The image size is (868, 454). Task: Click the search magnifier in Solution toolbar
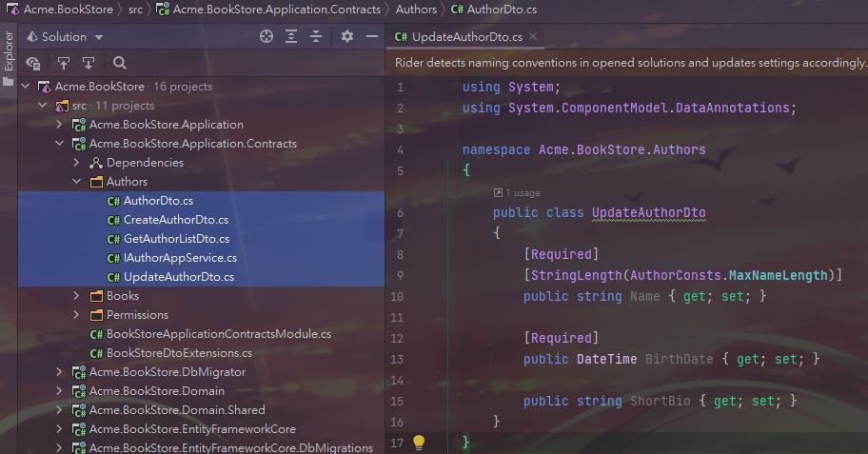pos(120,63)
